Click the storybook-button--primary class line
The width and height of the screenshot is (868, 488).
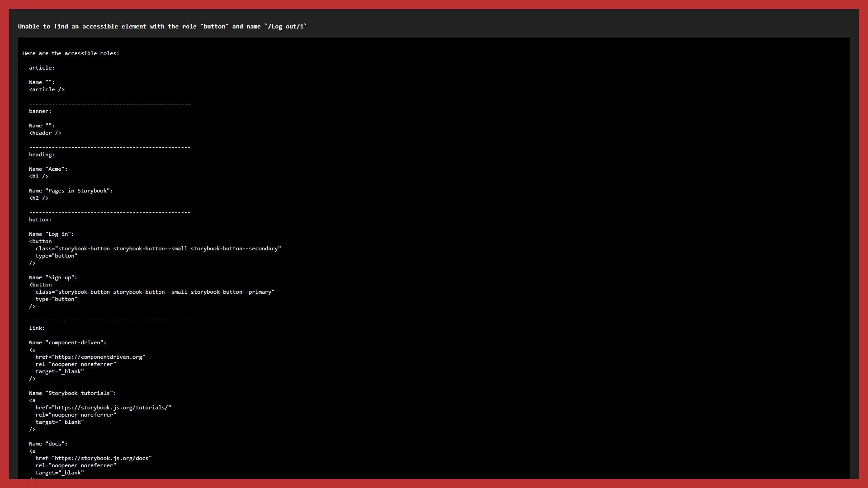point(155,292)
